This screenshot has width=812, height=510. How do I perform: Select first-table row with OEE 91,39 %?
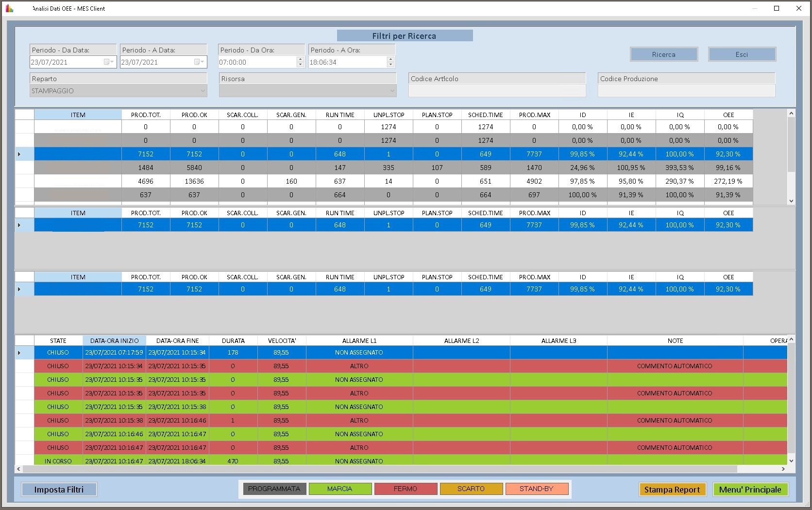coord(384,195)
